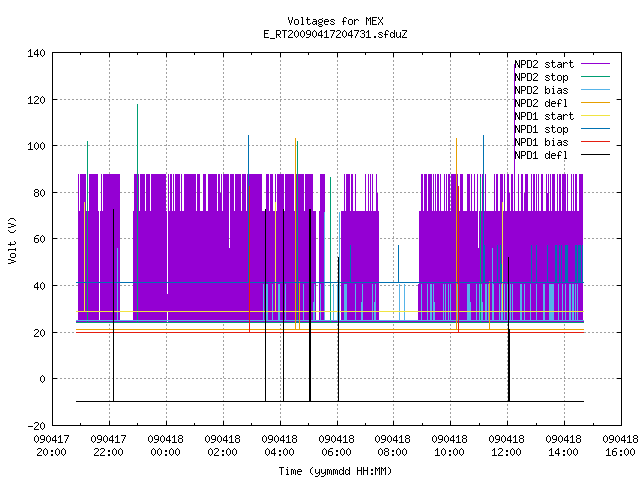This screenshot has height=480, width=640.
Task: Click the y-axis label 'Volt (V)'
Action: 13,240
